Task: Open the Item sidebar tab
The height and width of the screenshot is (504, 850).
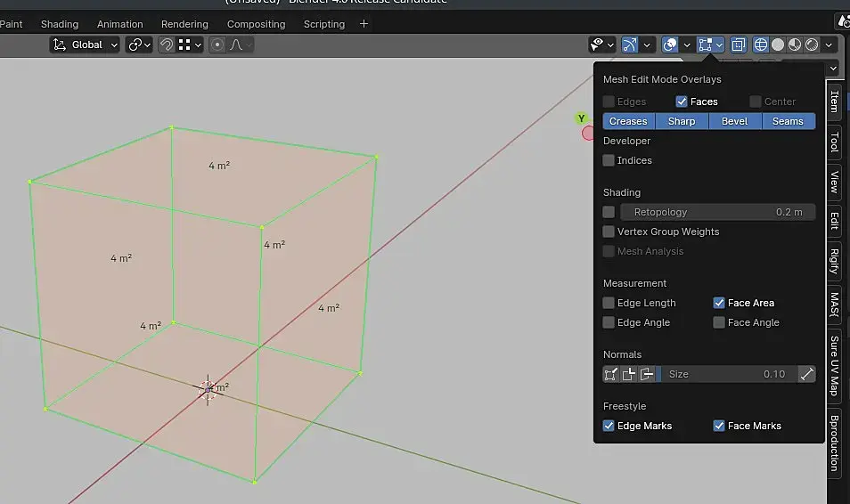Action: tap(835, 102)
